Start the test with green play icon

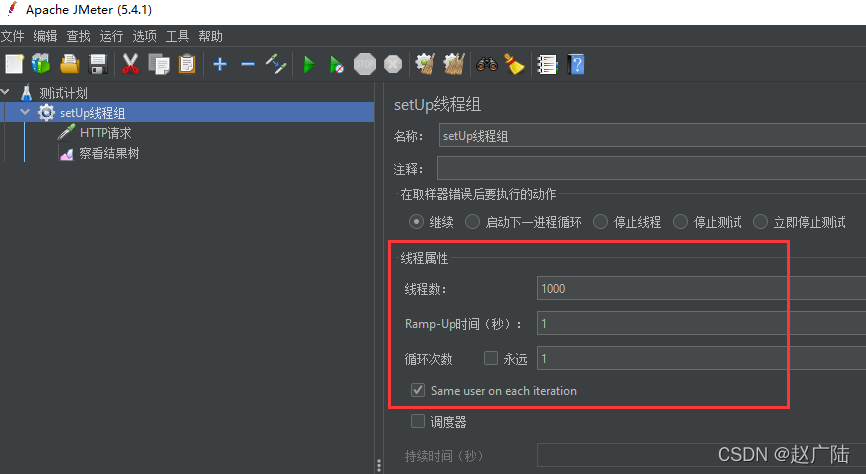pos(309,65)
